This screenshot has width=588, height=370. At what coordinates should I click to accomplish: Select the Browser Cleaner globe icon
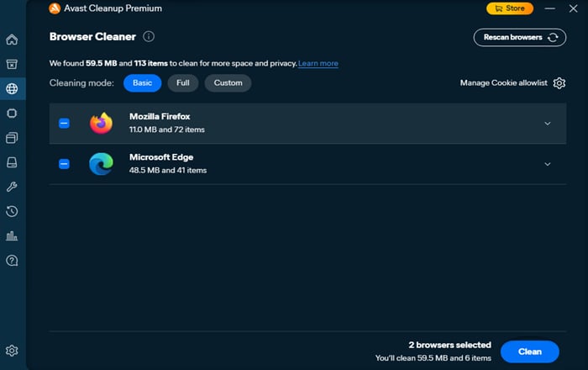(x=12, y=88)
